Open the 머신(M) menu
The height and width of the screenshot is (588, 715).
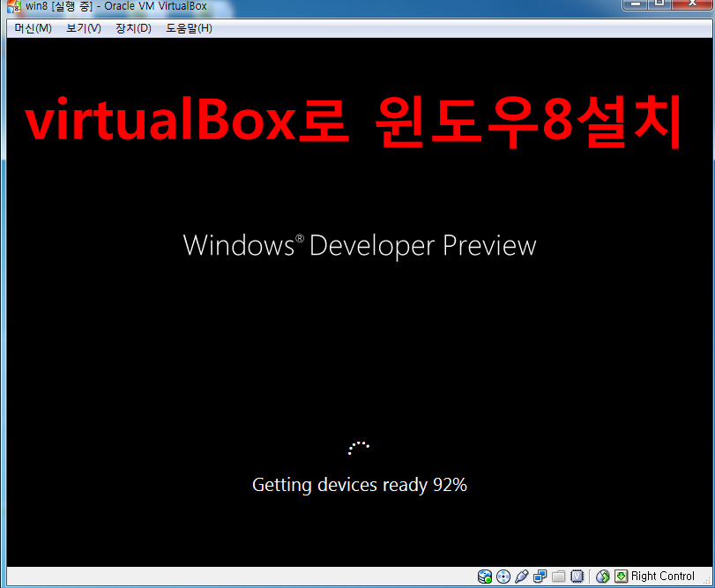tap(33, 28)
